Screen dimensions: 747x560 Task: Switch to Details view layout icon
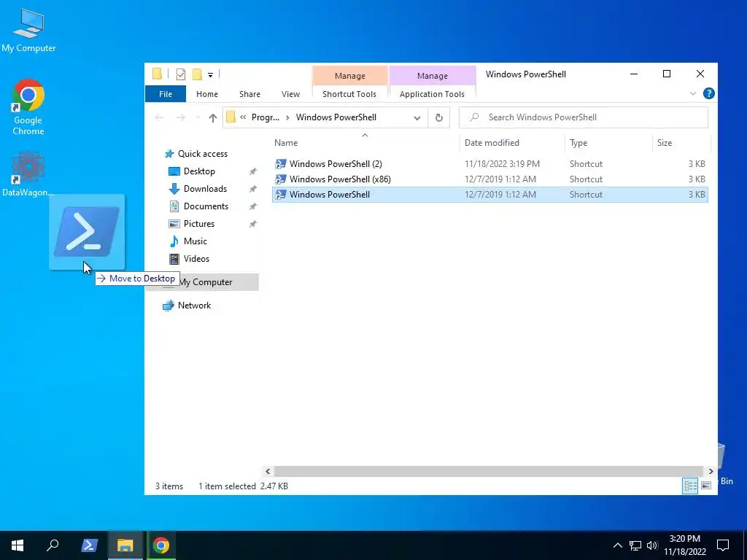[x=690, y=485]
